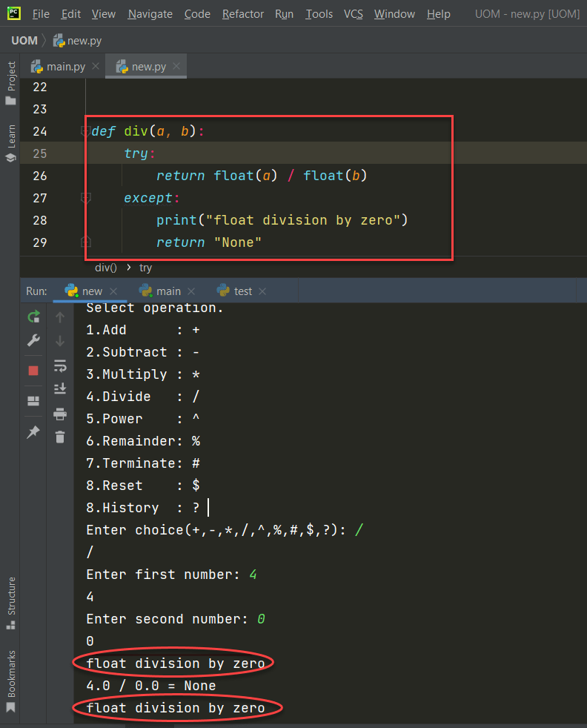Viewport: 587px width, 728px height.
Task: Close the 'new' run tab
Action: click(x=113, y=291)
